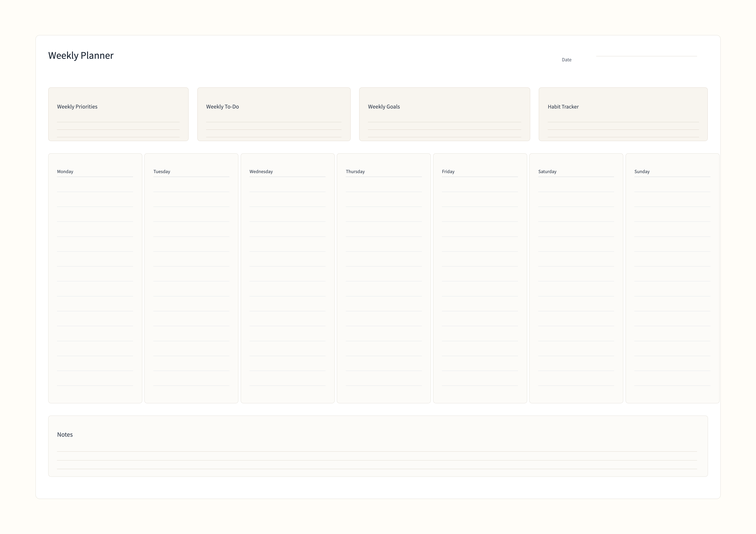The height and width of the screenshot is (534, 756).
Task: Select the Wednesday column header
Action: (261, 171)
